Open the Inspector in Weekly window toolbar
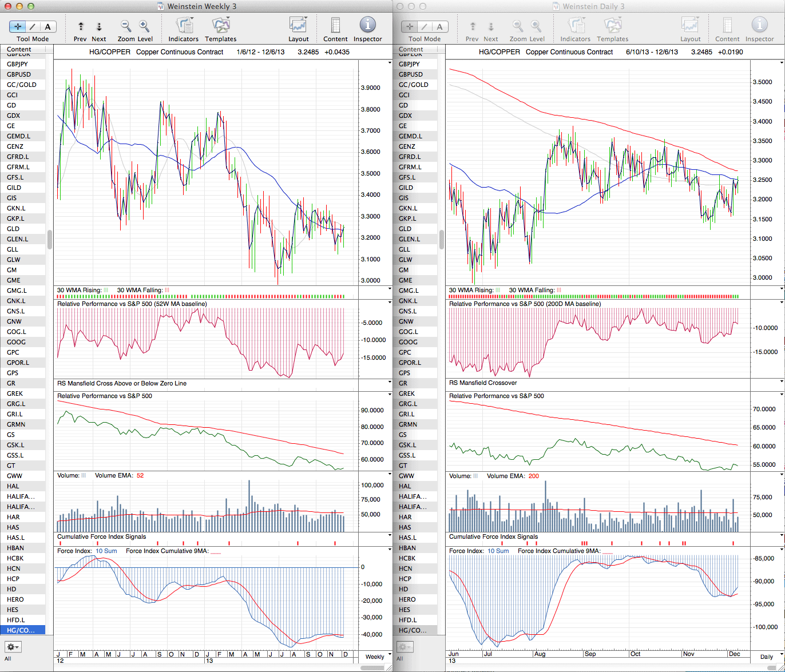 tap(367, 25)
